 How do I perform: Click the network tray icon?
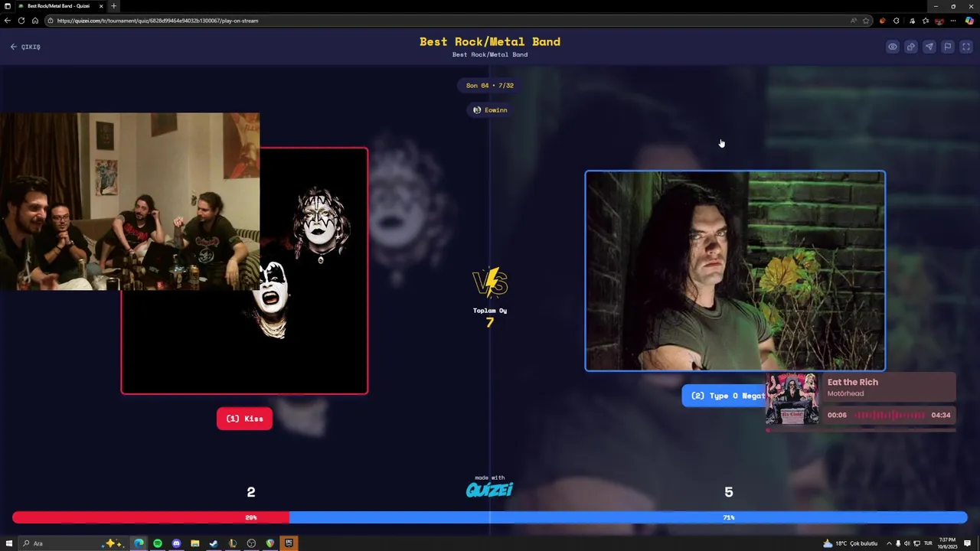916,543
